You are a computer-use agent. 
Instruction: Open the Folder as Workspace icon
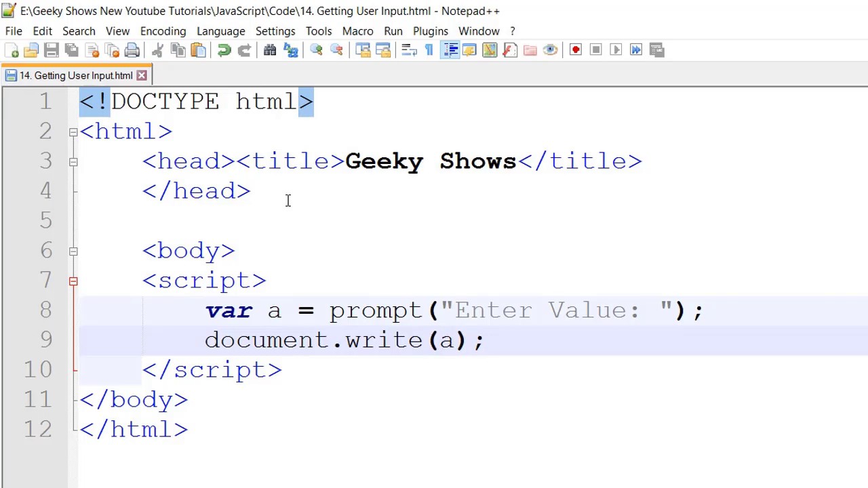pos(530,50)
